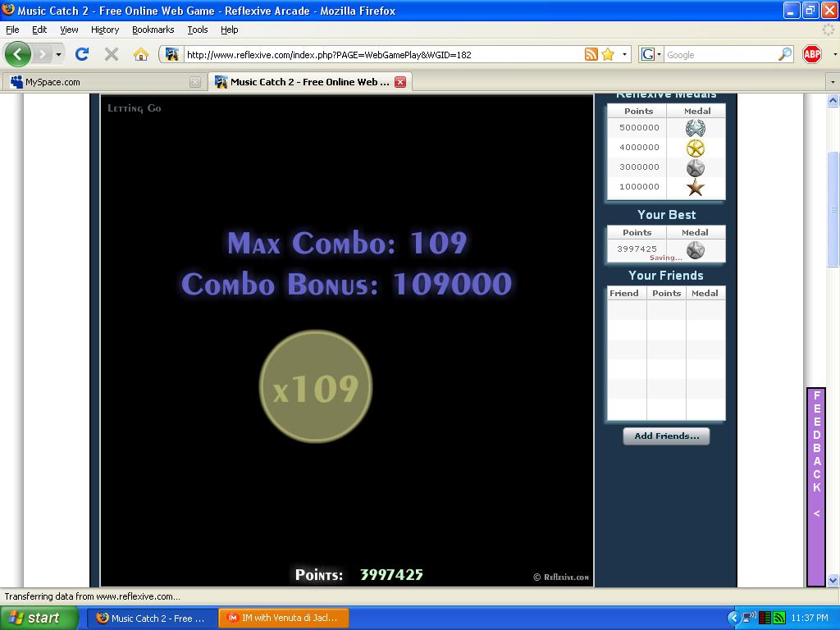Click the Friend column header
This screenshot has width=840, height=630.
[624, 293]
